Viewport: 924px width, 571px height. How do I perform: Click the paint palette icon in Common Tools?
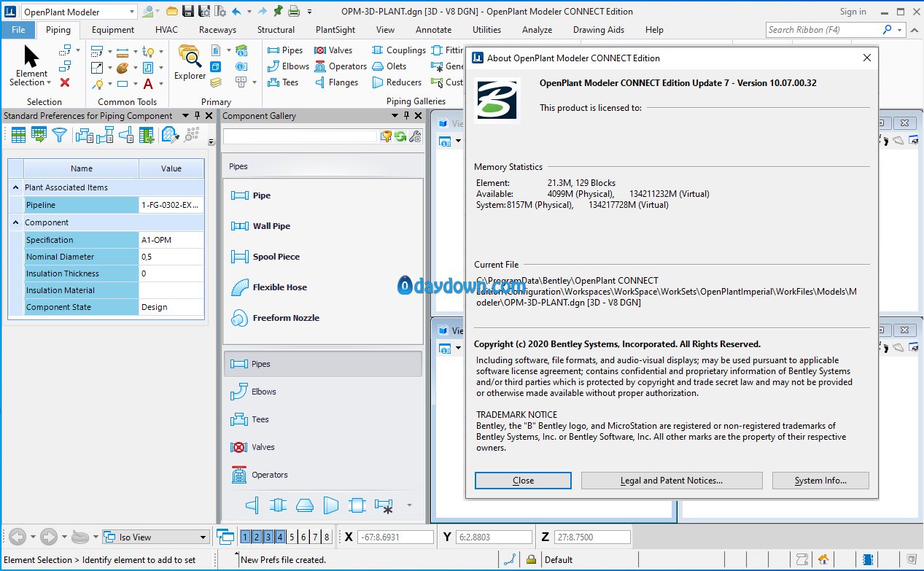[x=122, y=68]
